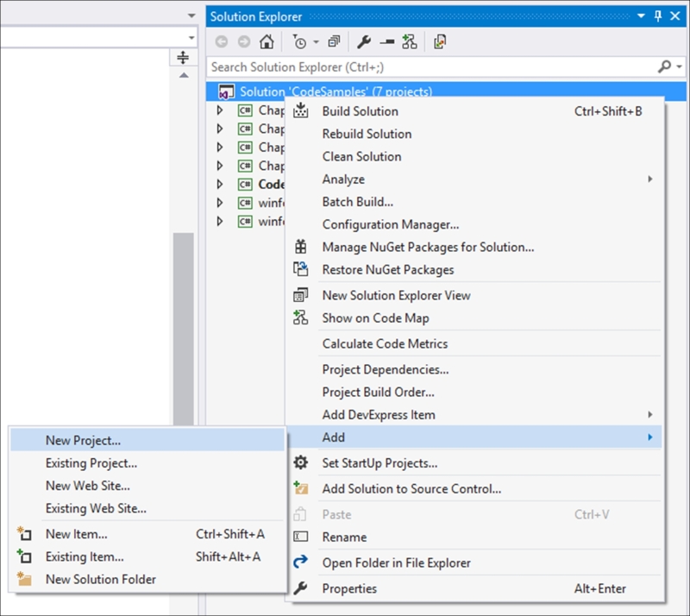Expand the first winf project node
690x616 pixels.
(x=220, y=203)
